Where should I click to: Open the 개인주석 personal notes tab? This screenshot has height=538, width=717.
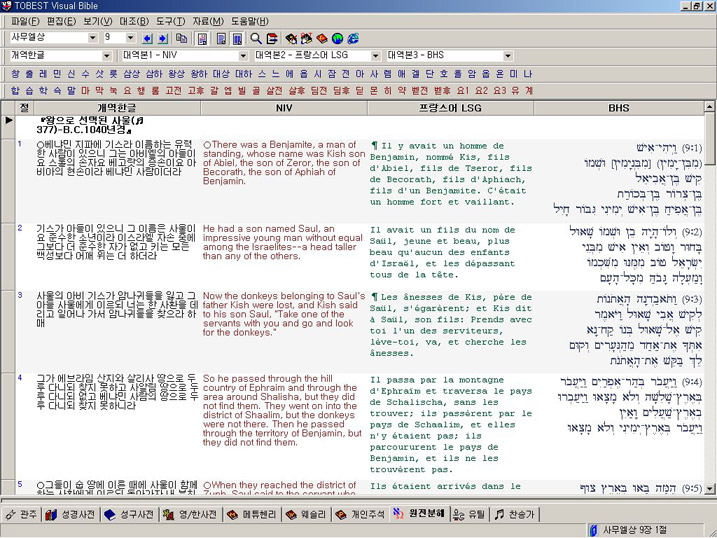pos(360,515)
